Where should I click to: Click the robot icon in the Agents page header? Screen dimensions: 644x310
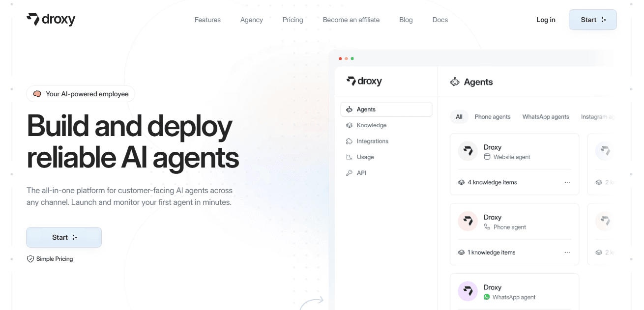455,82
